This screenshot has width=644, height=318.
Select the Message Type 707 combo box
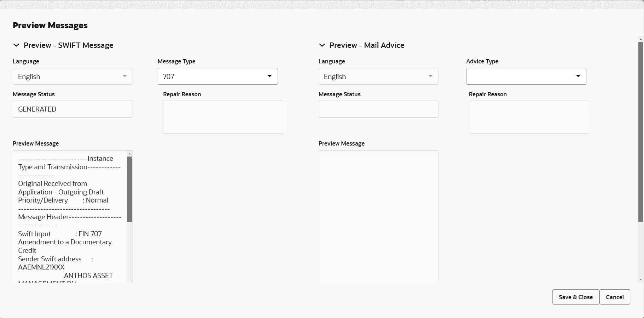pos(218,76)
